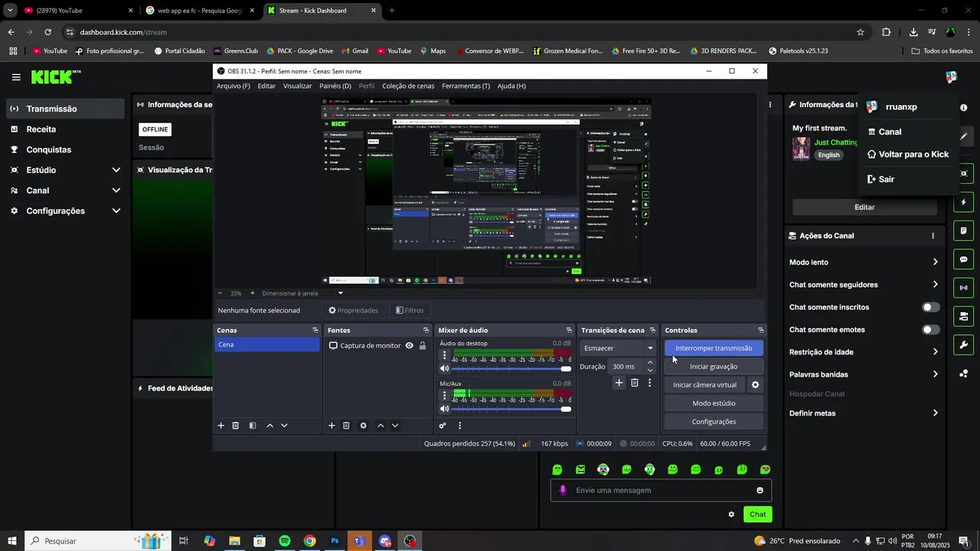Add a new source in Fontes panel

tap(332, 425)
